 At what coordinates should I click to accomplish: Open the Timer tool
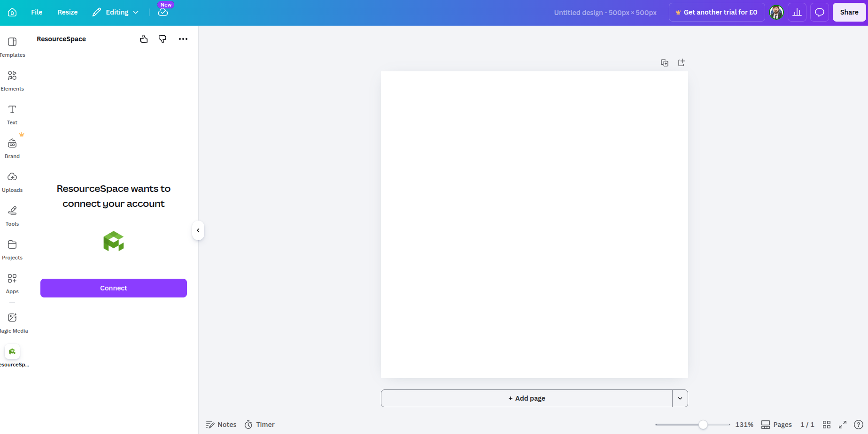pos(260,425)
